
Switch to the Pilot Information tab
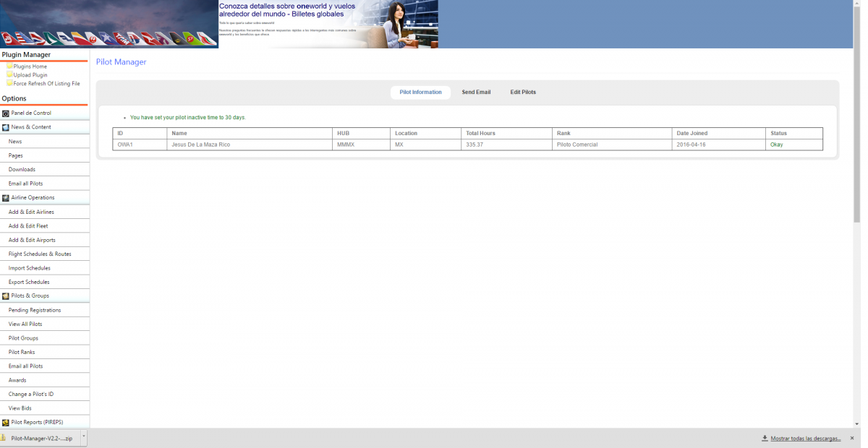[x=420, y=92]
